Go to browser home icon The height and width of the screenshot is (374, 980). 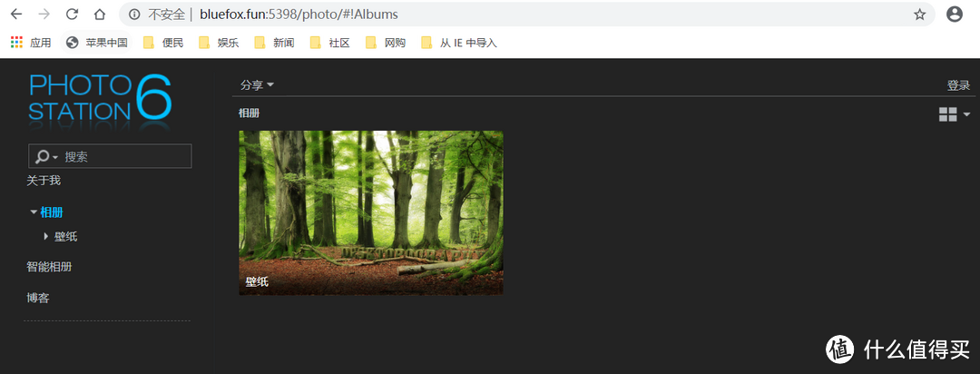[x=100, y=15]
